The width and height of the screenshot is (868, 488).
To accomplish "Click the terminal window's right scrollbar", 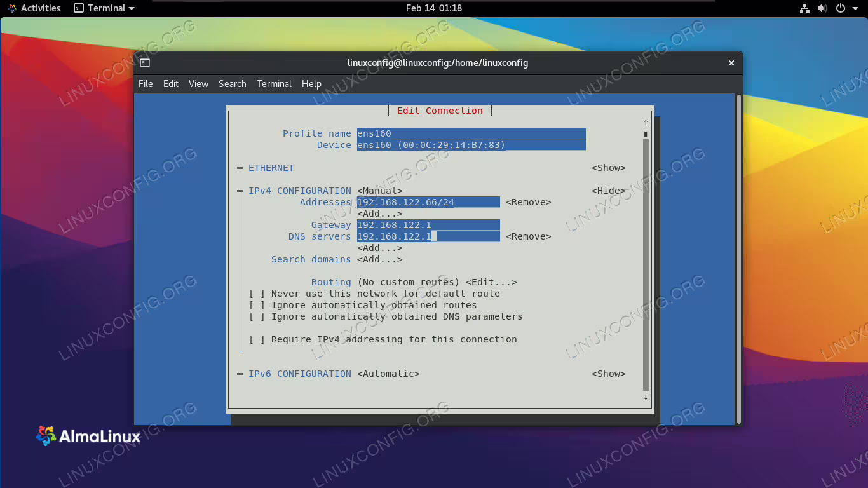I will tap(739, 259).
